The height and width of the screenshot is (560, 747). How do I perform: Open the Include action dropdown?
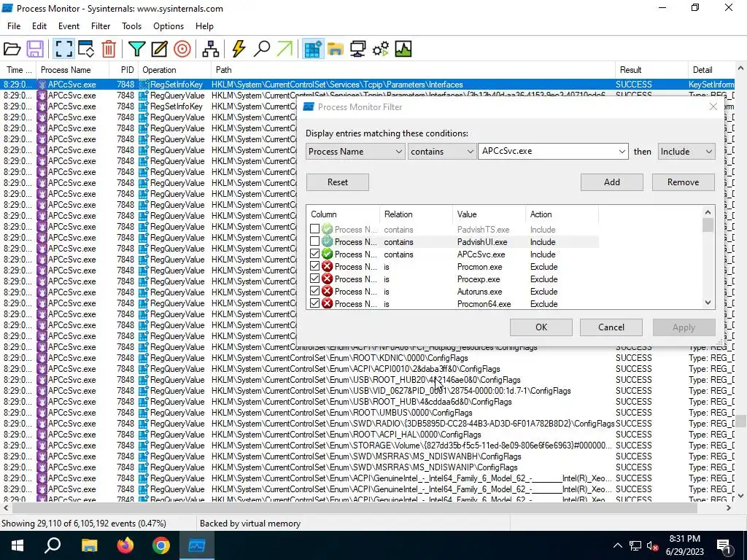686,152
